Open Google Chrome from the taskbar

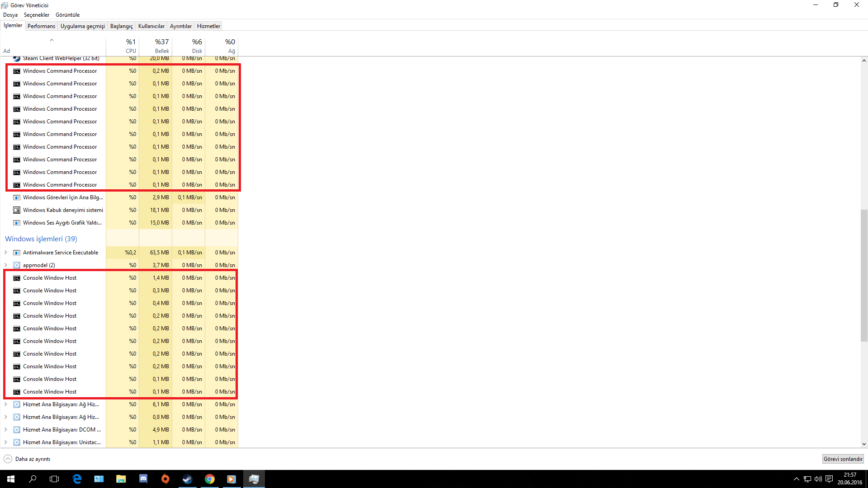209,479
